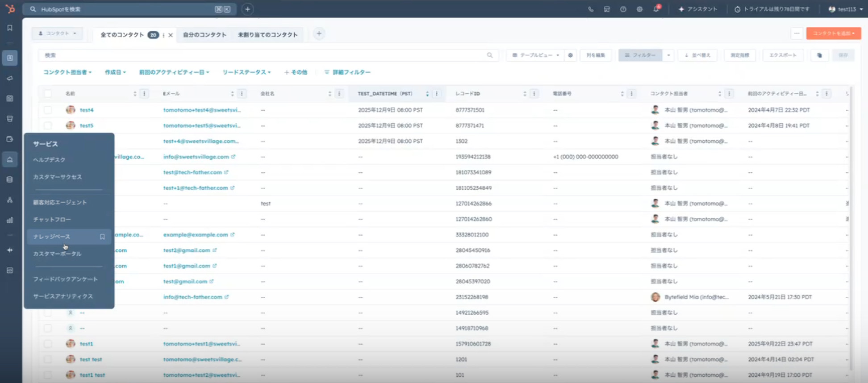Check the box for test1 row
The width and height of the screenshot is (868, 383).
tap(48, 344)
